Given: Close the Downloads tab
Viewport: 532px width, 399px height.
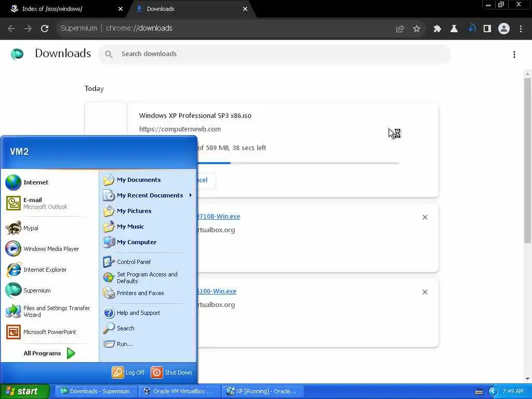Looking at the screenshot, I should [245, 9].
